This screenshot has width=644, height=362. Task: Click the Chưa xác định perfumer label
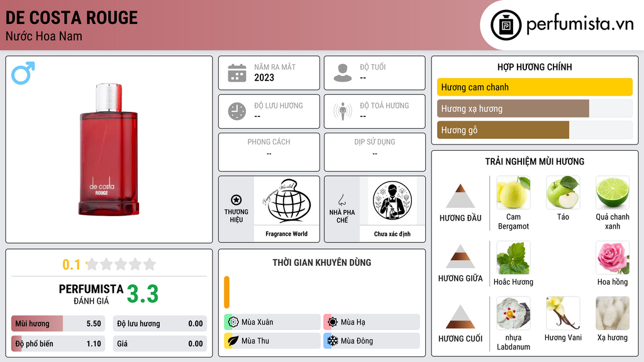(x=392, y=234)
